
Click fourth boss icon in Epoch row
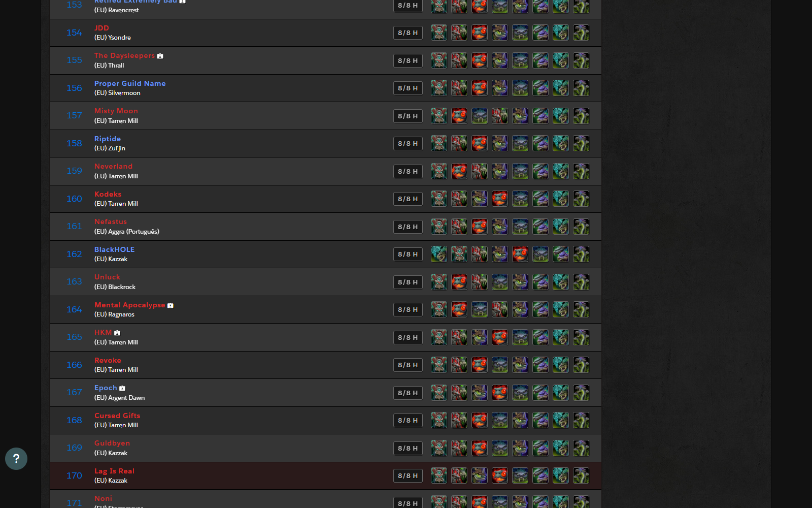[500, 393]
